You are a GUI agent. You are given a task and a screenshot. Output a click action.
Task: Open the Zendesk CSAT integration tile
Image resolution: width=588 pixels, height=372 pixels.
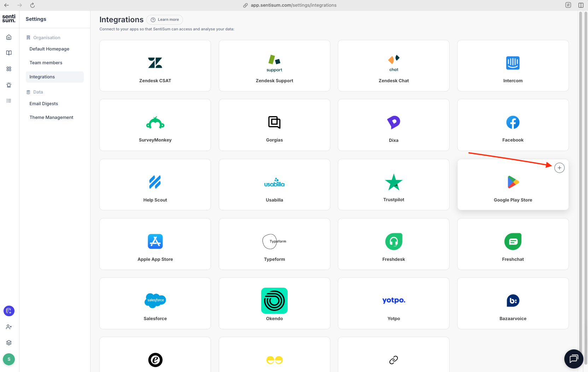155,66
